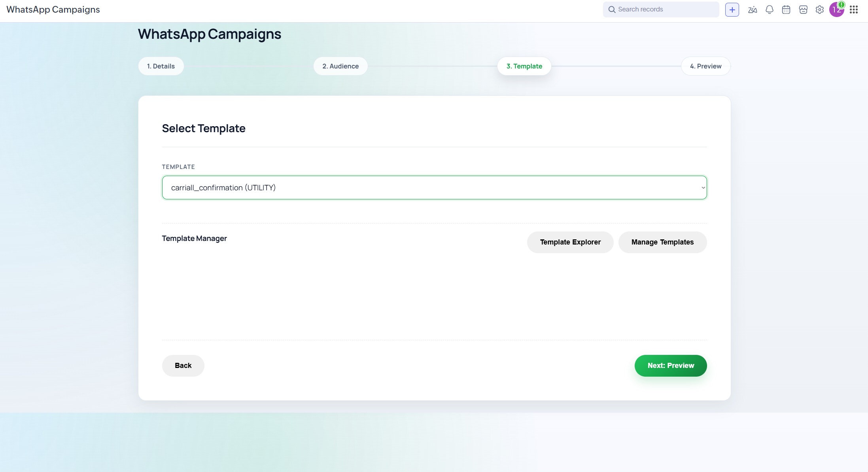This screenshot has height=472, width=868.
Task: Open the apps grid launcher icon
Action: pyautogui.click(x=854, y=9)
